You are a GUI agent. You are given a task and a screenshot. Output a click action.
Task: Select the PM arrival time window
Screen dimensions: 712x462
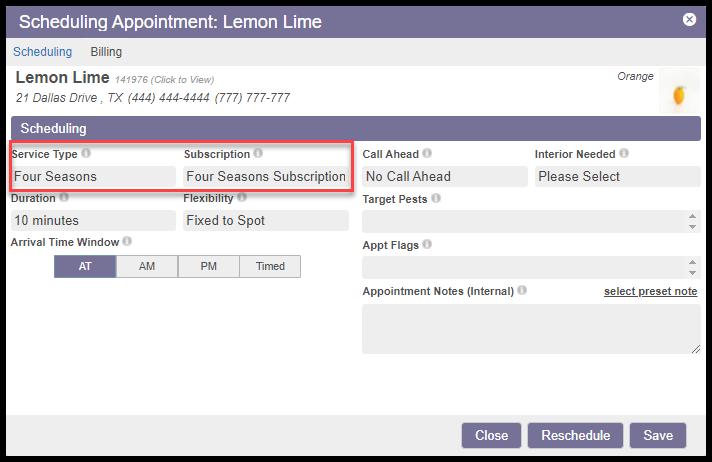click(x=209, y=266)
